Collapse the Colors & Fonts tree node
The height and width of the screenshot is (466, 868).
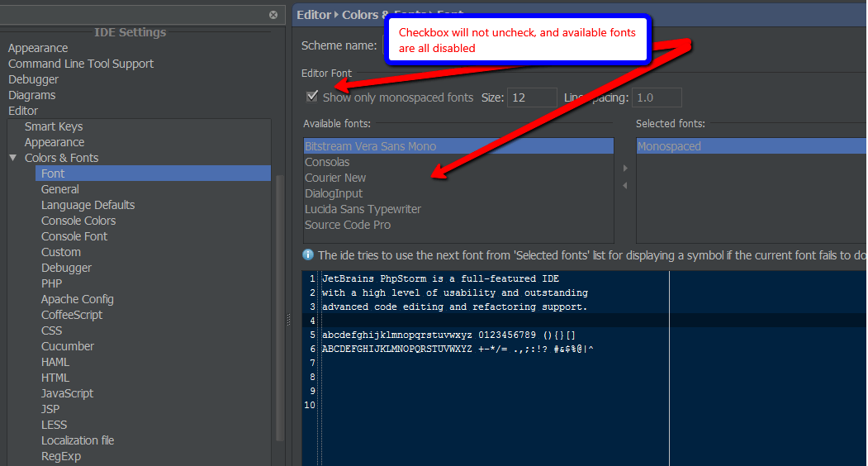pos(13,158)
